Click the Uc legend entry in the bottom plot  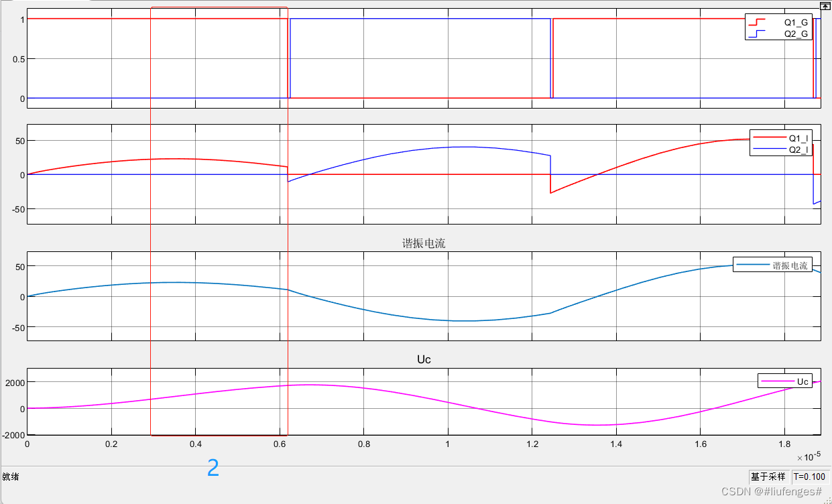785,381
